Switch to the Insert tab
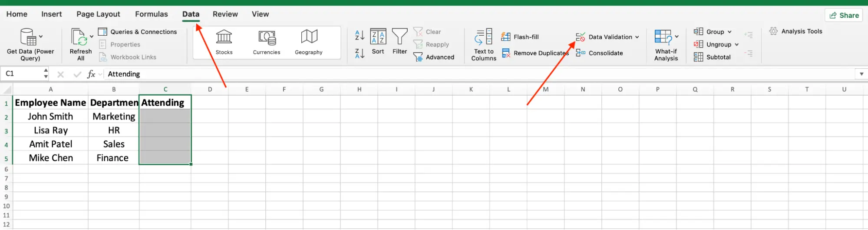Viewport: 868px width, 230px height. (x=52, y=14)
